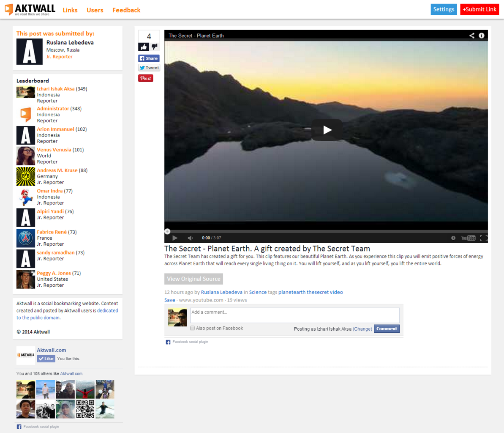Click the first fan photo thumbnail with sunglasses
This screenshot has height=433, width=504.
pos(26,389)
